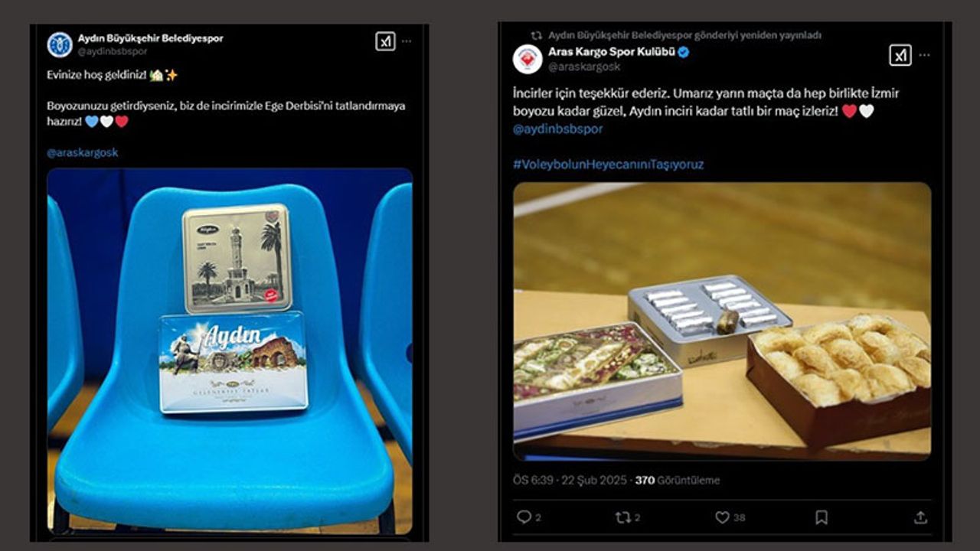980x551 pixels.
Task: Open the blue chair gift boxes photo
Action: (x=230, y=351)
